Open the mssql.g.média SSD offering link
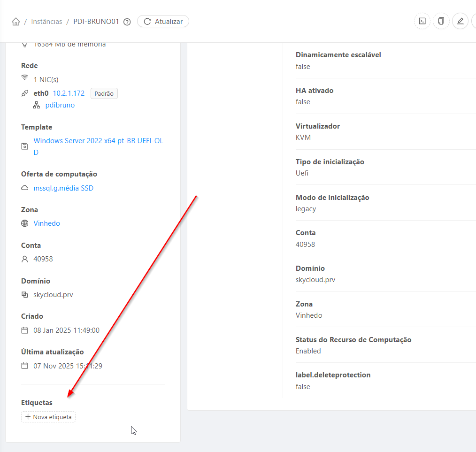Screen dimensions: 476x452 (x=63, y=188)
